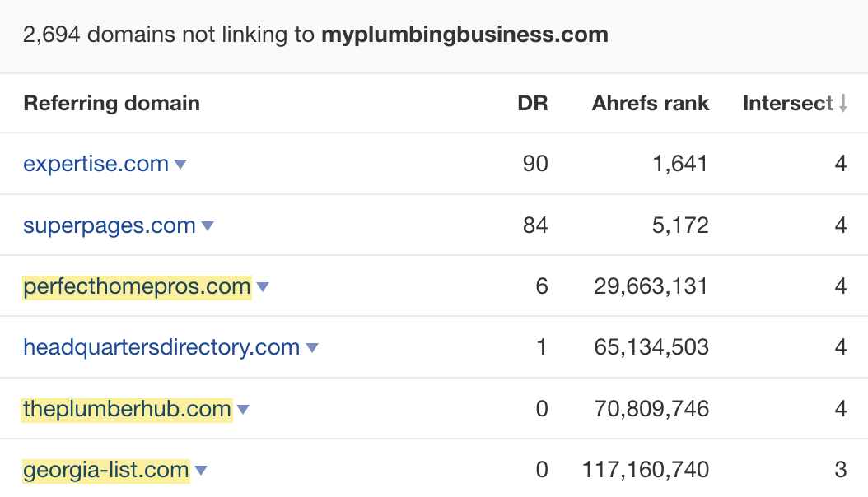Image resolution: width=868 pixels, height=497 pixels.
Task: Sort by the Ahrefs rank column header
Action: point(650,103)
